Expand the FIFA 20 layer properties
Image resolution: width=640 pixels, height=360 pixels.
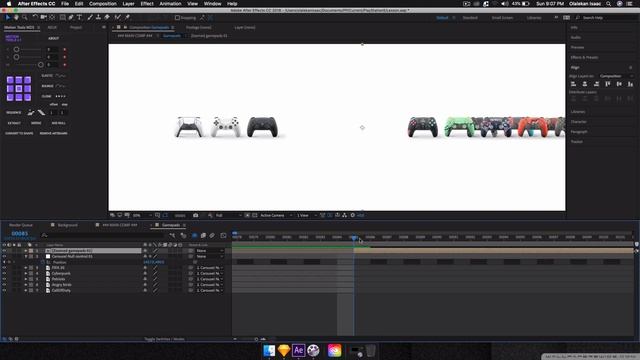click(x=26, y=268)
